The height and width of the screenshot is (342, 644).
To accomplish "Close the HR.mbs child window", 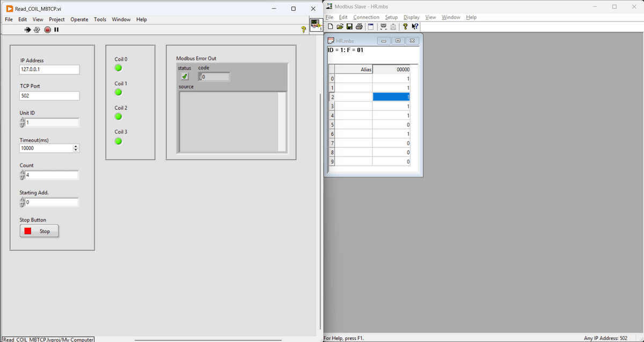I will point(412,41).
